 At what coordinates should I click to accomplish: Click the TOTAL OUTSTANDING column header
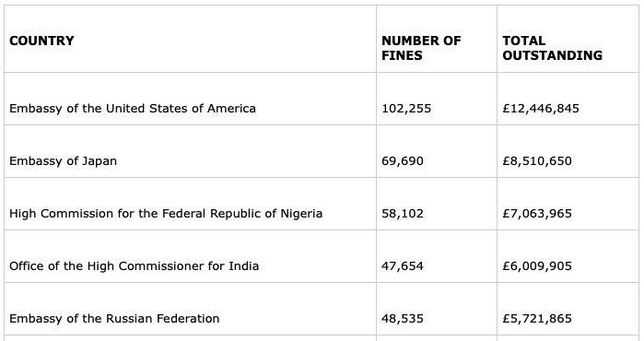click(552, 48)
